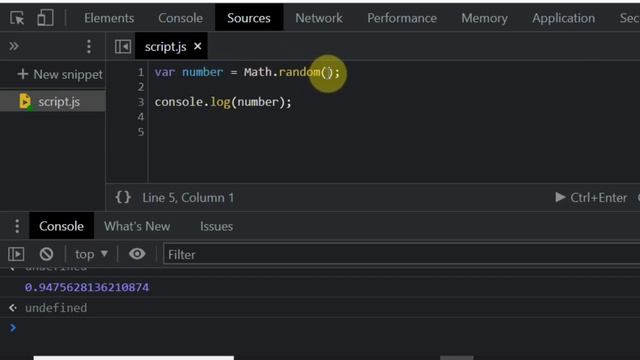Screen dimensions: 640x360
Task: Run snippet with the Ctrl+Enter play button
Action: point(591,198)
